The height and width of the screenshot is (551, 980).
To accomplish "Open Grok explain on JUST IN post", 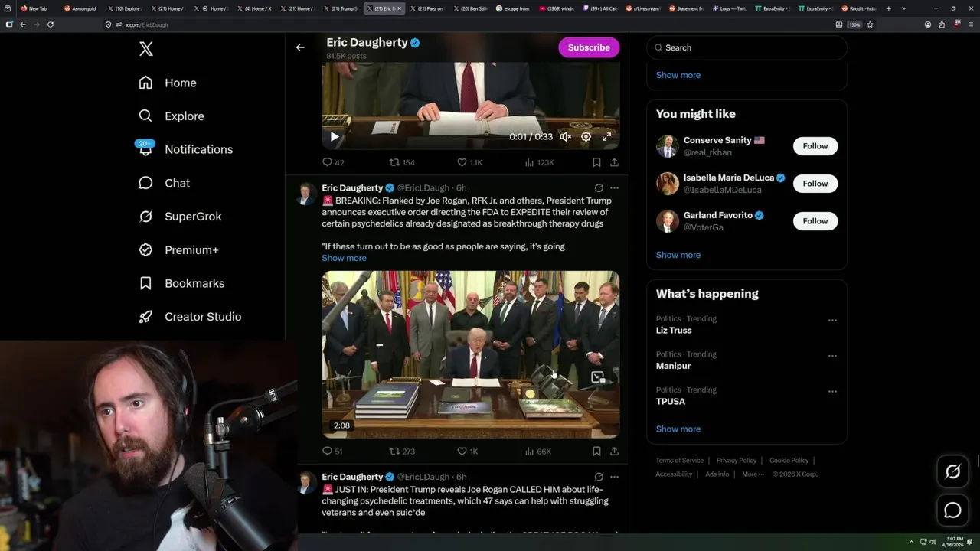I will [599, 477].
